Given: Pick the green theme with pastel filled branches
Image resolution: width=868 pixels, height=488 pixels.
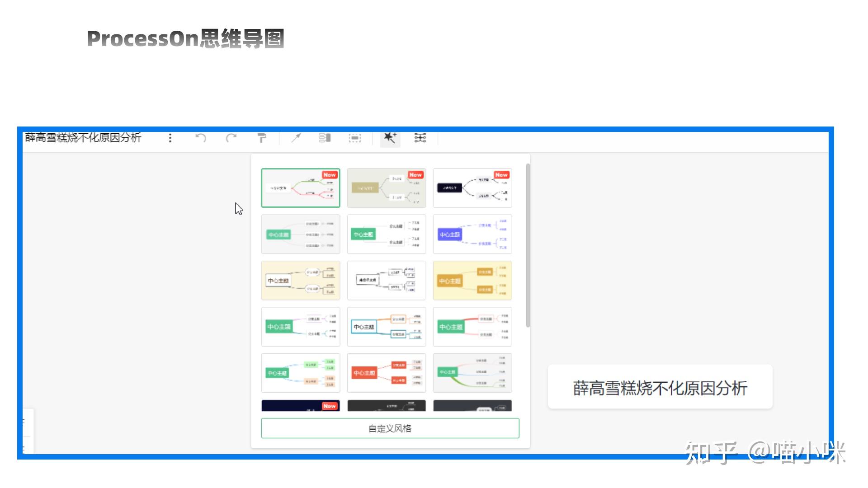Looking at the screenshot, I should [301, 373].
